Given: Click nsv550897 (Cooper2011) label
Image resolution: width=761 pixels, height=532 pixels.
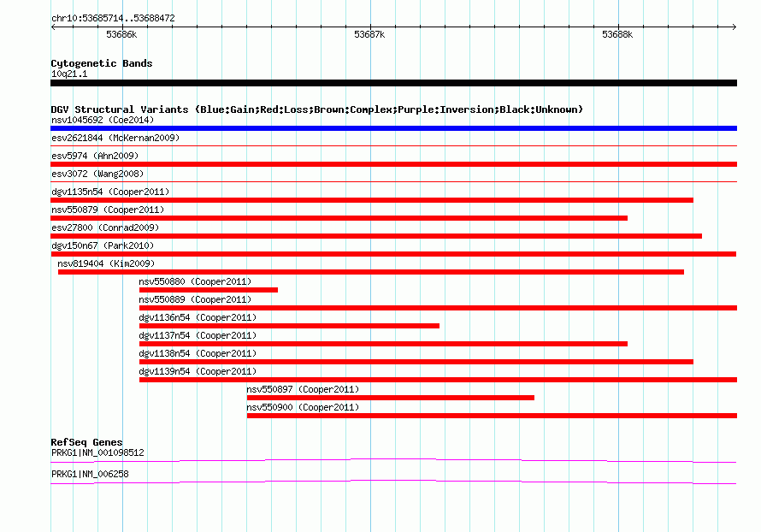Looking at the screenshot, I should (x=303, y=389).
